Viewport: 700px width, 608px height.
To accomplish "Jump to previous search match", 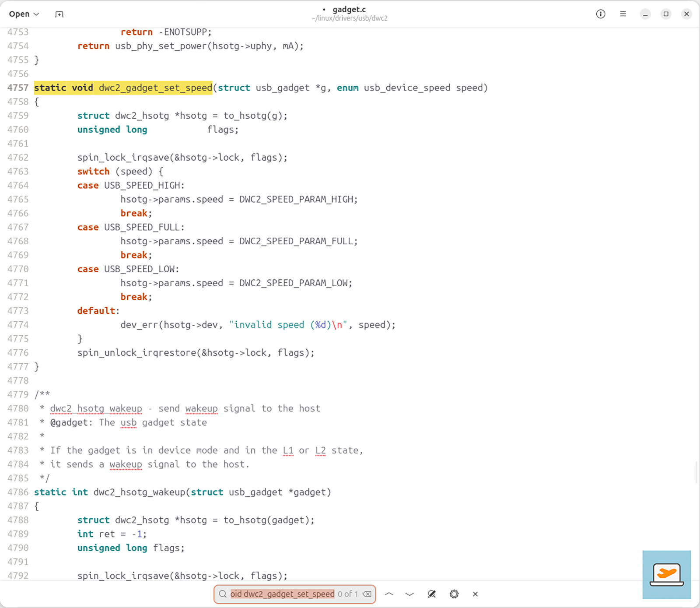I will click(389, 594).
